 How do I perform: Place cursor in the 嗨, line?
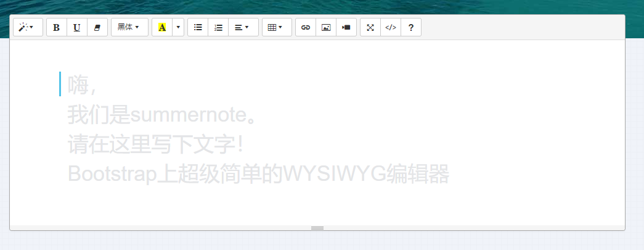[x=82, y=85]
